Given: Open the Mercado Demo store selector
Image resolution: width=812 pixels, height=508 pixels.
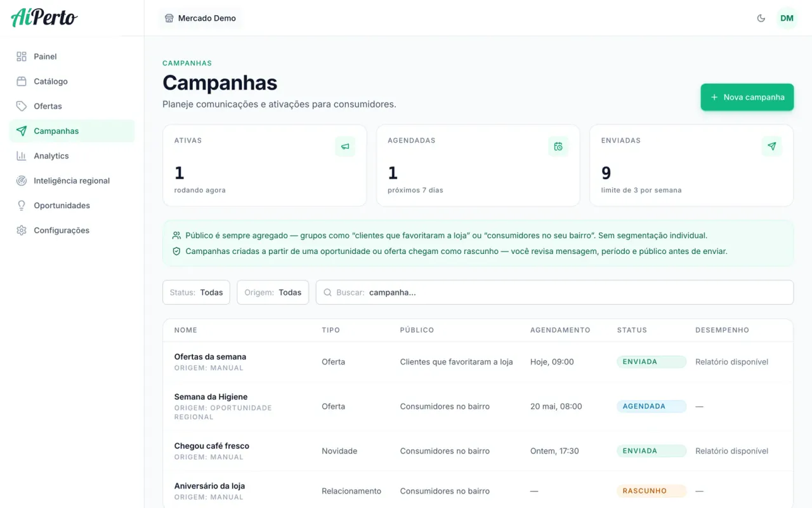Looking at the screenshot, I should click(x=200, y=18).
